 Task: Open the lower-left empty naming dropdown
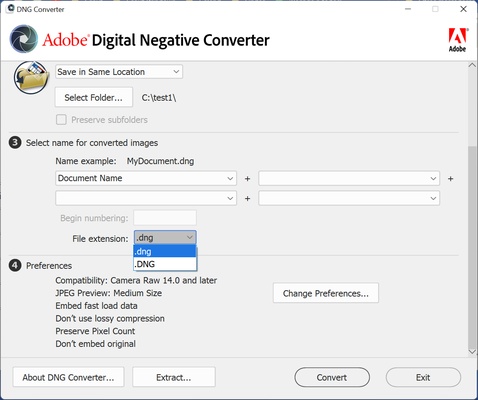pos(146,198)
